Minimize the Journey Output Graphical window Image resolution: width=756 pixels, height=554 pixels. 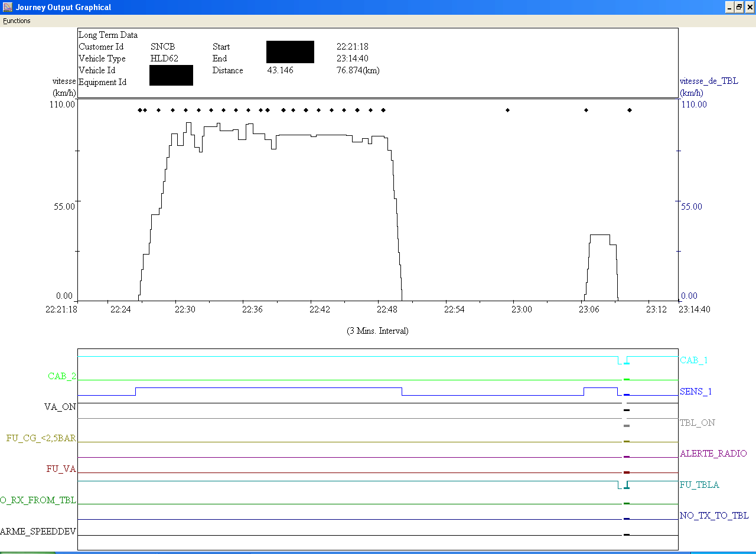click(x=729, y=7)
